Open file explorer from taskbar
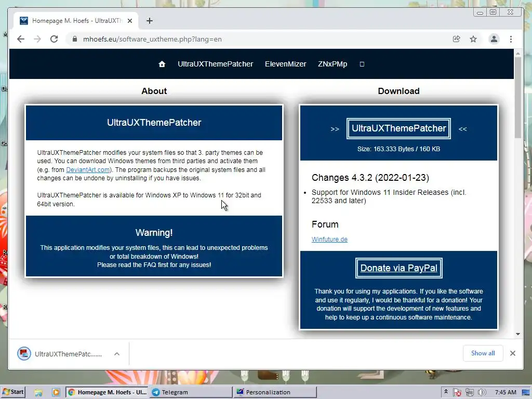Screen dimensions: 532x399 point(38,392)
